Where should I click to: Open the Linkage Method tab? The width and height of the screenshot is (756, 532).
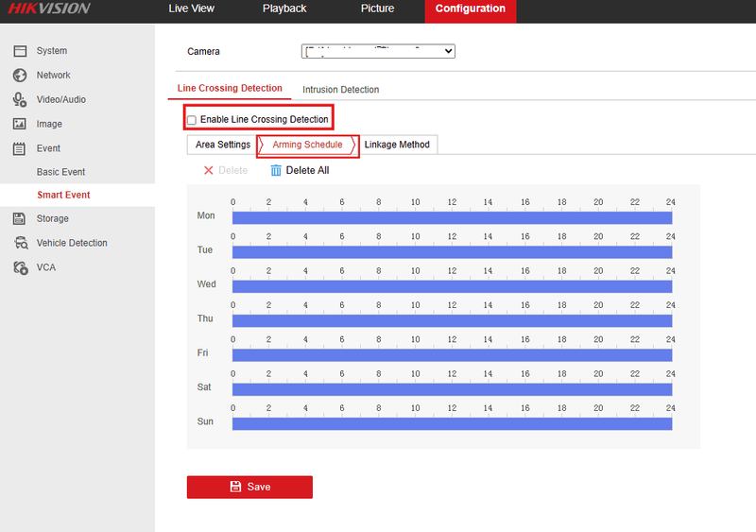pyautogui.click(x=397, y=145)
